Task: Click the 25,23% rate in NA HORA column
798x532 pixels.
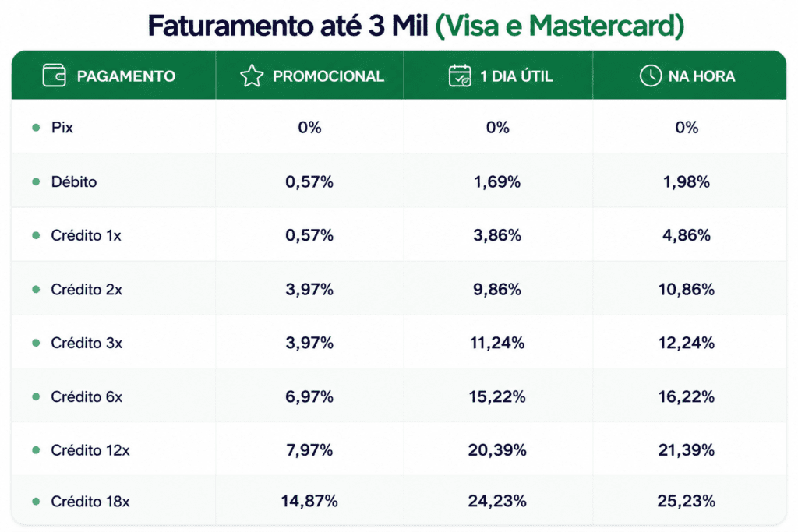Action: pos(686,501)
